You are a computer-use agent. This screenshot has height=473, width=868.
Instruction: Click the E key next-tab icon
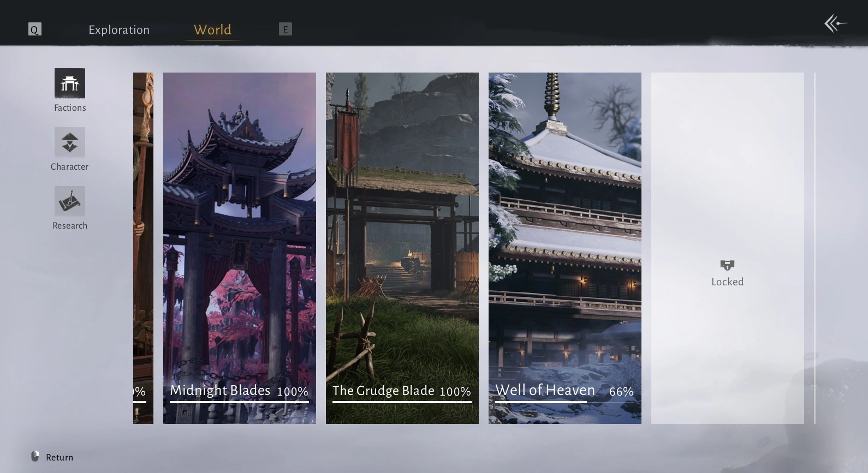click(286, 29)
